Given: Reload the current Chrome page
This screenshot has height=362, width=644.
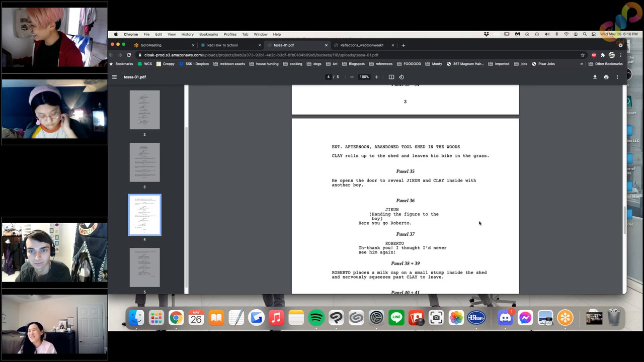Looking at the screenshot, I should pyautogui.click(x=129, y=55).
